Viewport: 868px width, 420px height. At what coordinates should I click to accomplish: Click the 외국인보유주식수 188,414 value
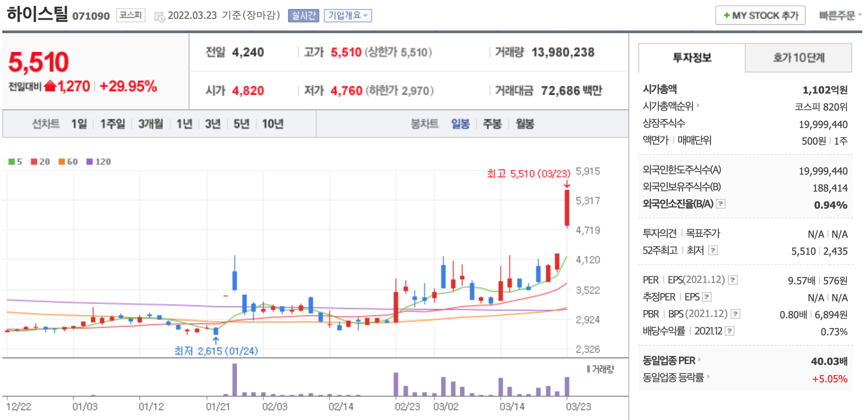[830, 188]
